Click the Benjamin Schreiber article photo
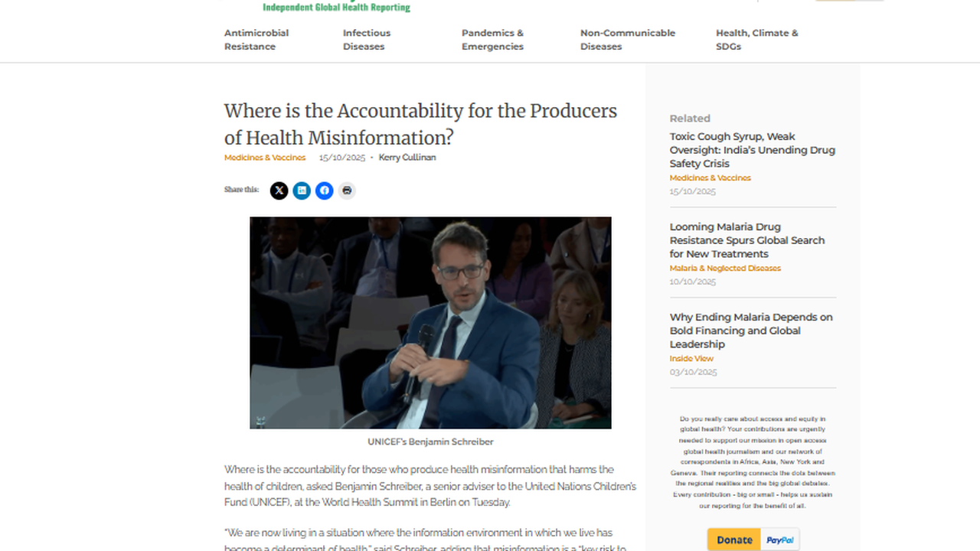Image resolution: width=980 pixels, height=551 pixels. (430, 322)
